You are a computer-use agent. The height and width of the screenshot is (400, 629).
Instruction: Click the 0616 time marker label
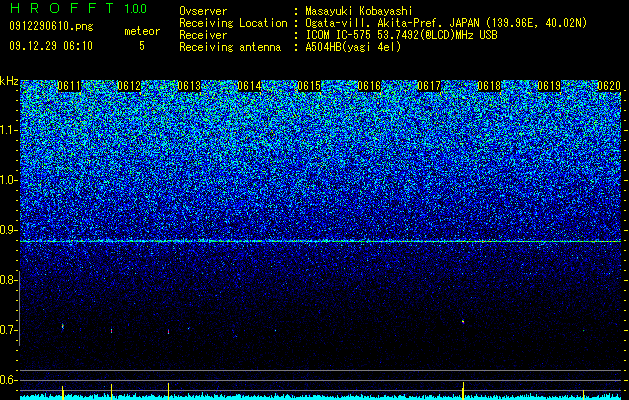[x=369, y=86]
